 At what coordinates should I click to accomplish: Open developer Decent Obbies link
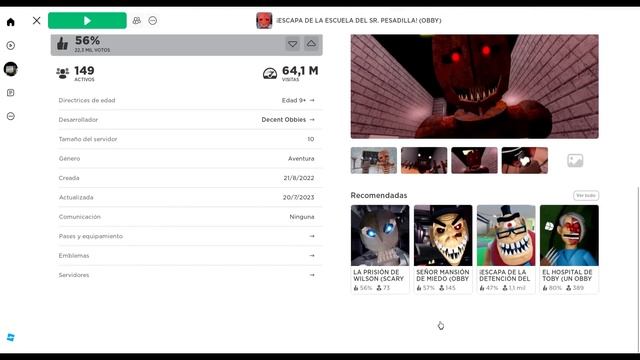[x=288, y=120]
